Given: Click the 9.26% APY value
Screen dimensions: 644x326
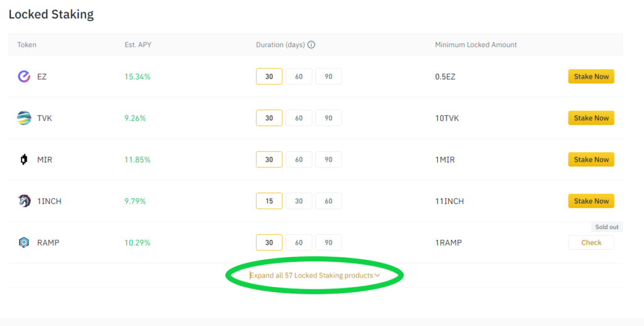Looking at the screenshot, I should click(x=135, y=118).
